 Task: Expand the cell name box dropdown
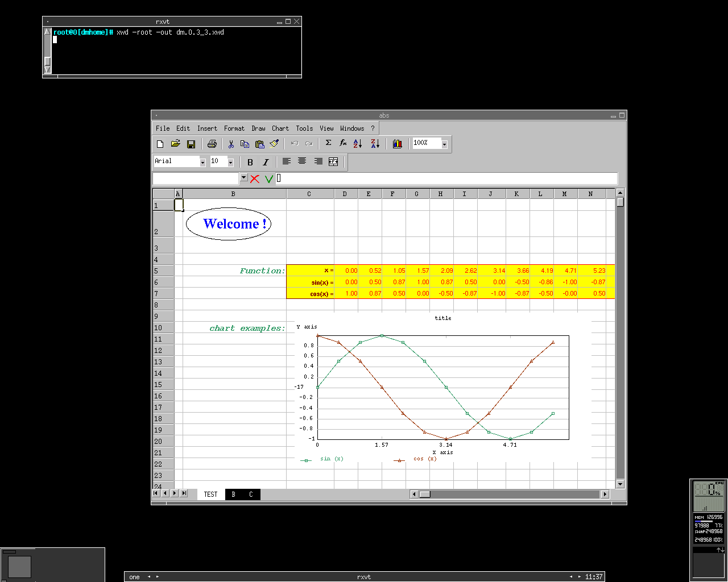243,177
